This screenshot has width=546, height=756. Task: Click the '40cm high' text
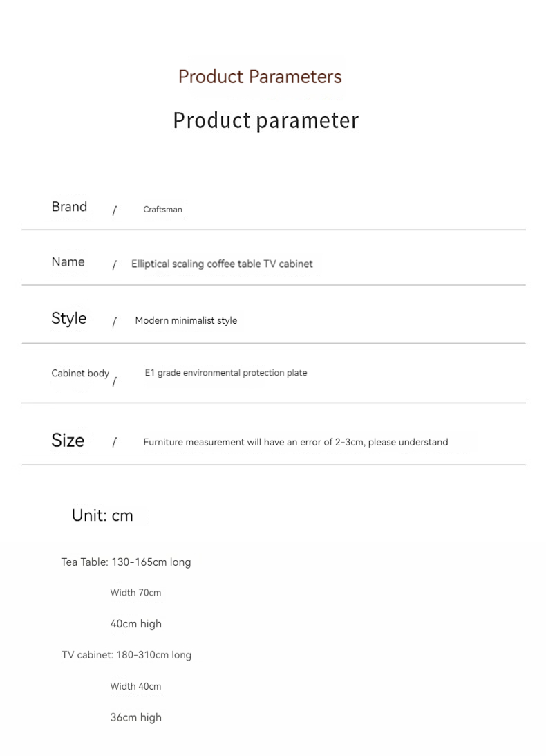tap(135, 624)
